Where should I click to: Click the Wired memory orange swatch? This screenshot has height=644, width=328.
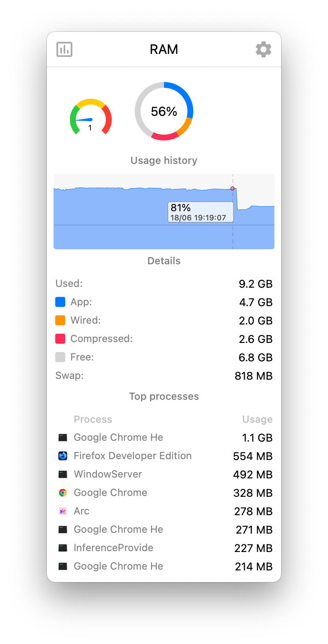[x=60, y=320]
